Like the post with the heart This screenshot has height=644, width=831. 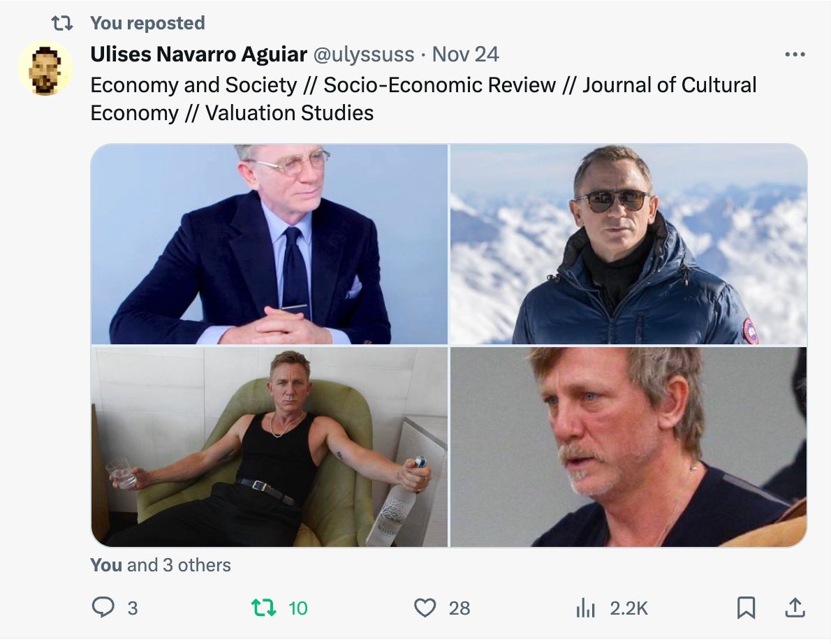[x=425, y=608]
